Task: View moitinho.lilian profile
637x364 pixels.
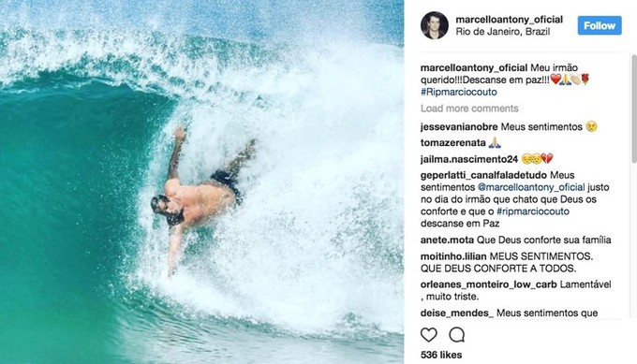Action: (453, 256)
